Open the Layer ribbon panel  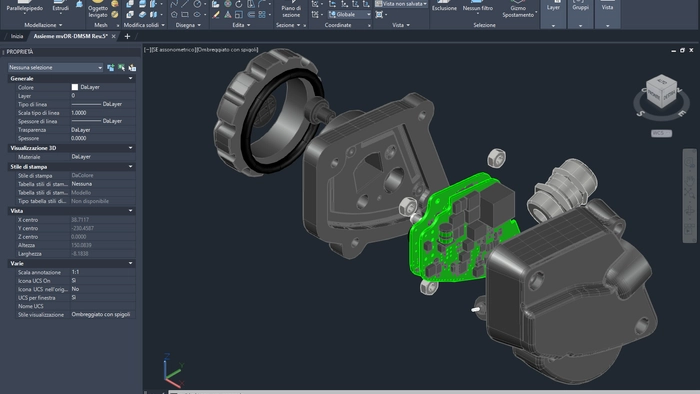553,13
